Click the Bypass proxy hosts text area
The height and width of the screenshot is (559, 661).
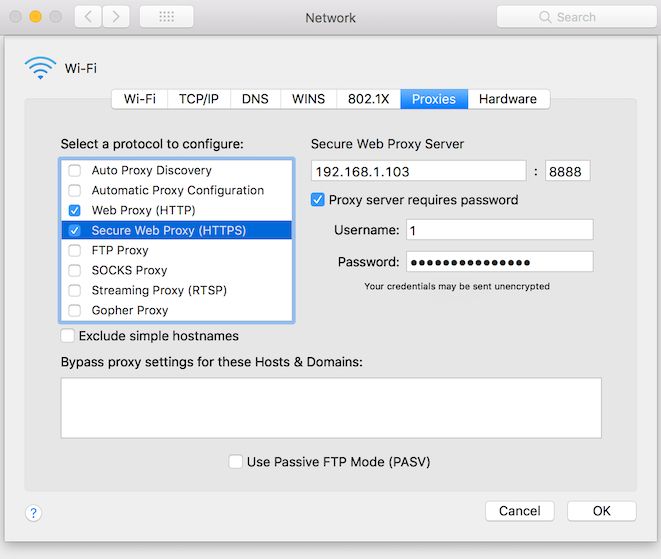[331, 408]
